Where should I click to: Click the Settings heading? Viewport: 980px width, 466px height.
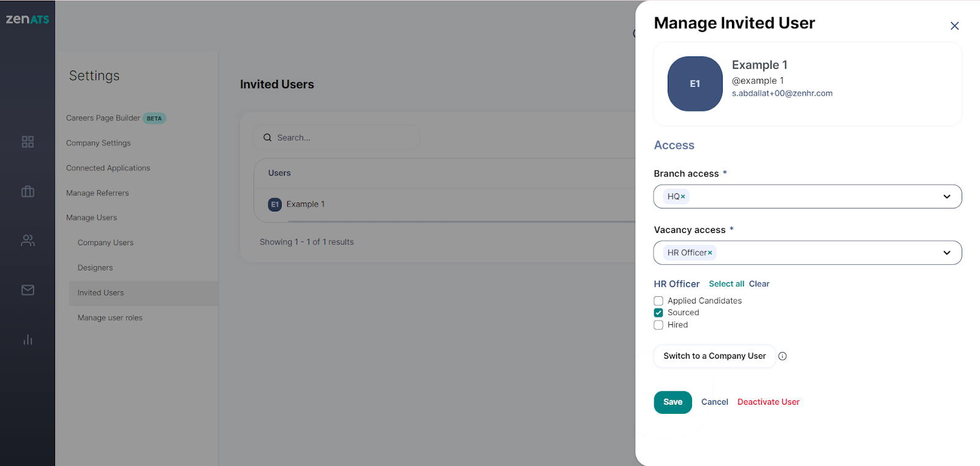[x=94, y=75]
